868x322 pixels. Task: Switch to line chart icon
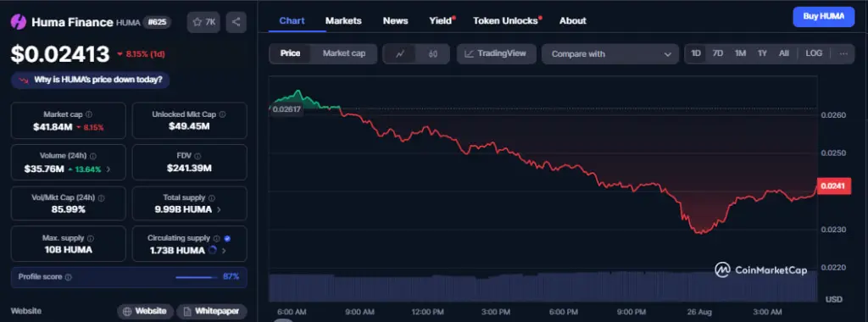[400, 53]
